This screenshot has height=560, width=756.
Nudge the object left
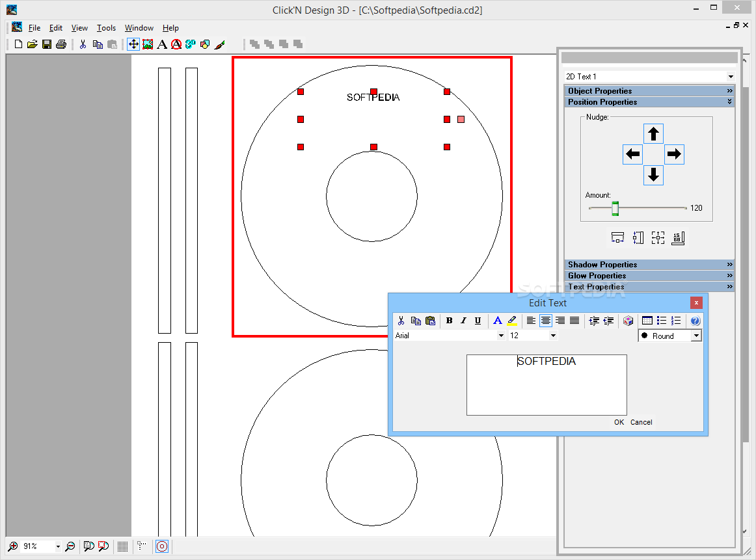[x=632, y=154]
